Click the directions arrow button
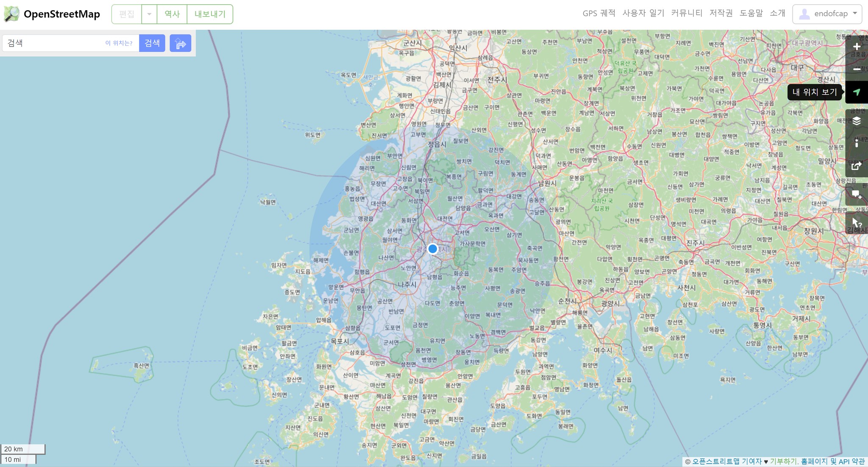Image resolution: width=868 pixels, height=467 pixels. tap(180, 43)
